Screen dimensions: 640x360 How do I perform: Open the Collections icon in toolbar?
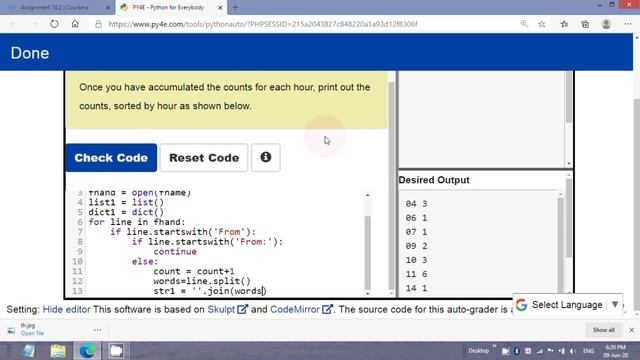[x=585, y=24]
